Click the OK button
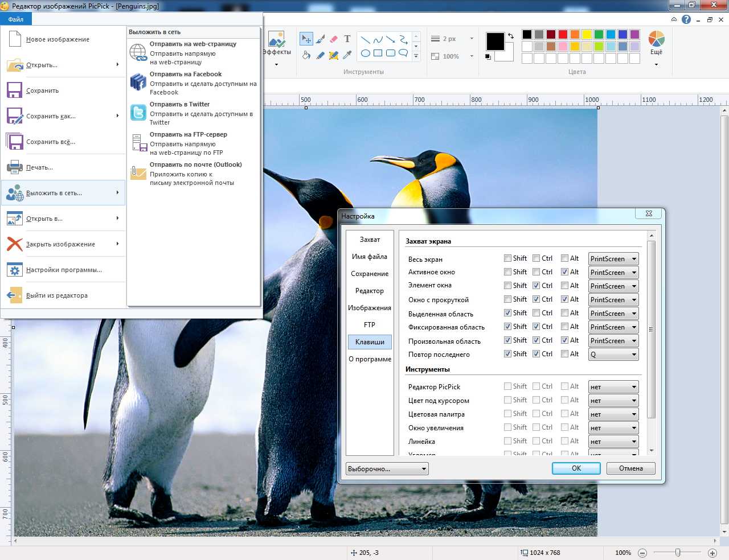The image size is (729, 560). coord(576,468)
